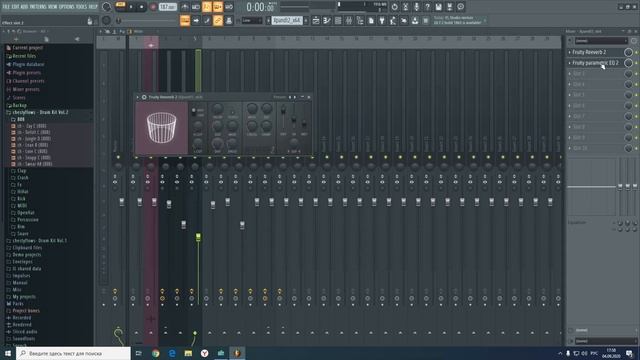Click the microphone one-click recording icon
The image size is (640, 360).
pos(416,7)
